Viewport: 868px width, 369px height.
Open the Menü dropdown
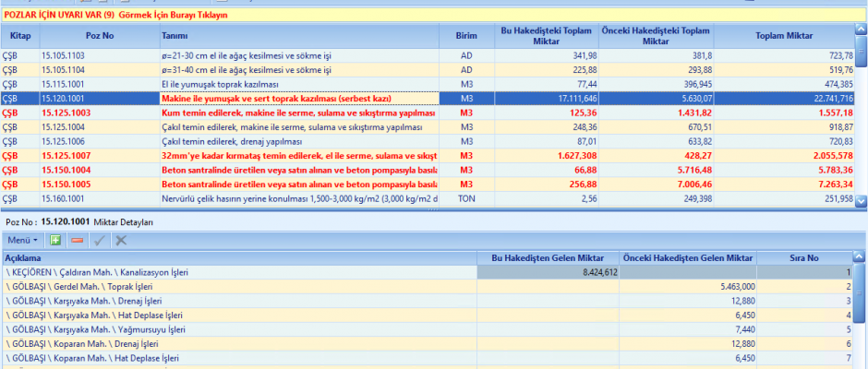22,240
